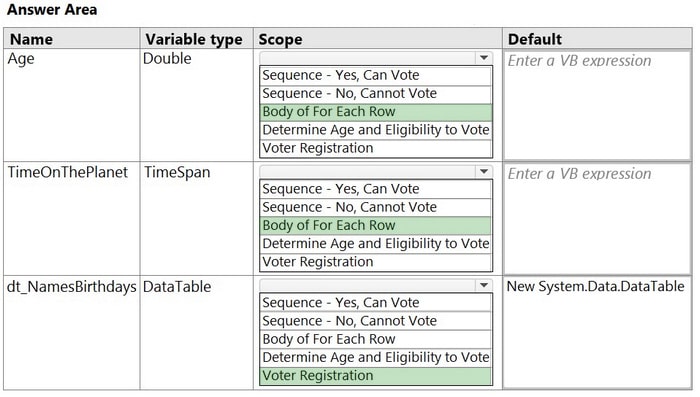
Task: Open the TimeOnThePlanet scope dropdown arrow
Action: tap(484, 172)
